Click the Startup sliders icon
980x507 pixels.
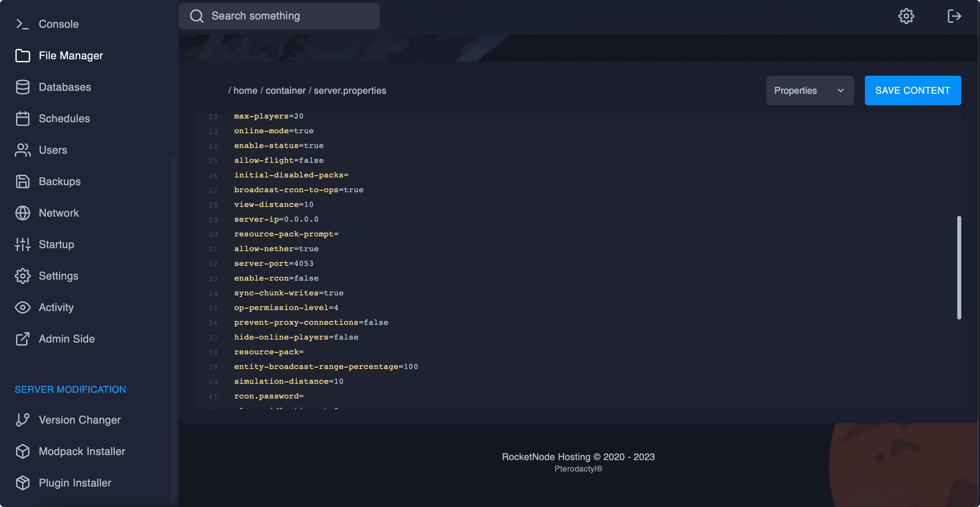tap(22, 244)
